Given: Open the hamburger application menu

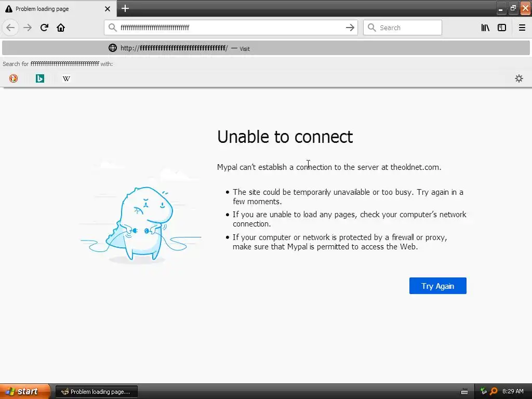Looking at the screenshot, I should coord(522,28).
